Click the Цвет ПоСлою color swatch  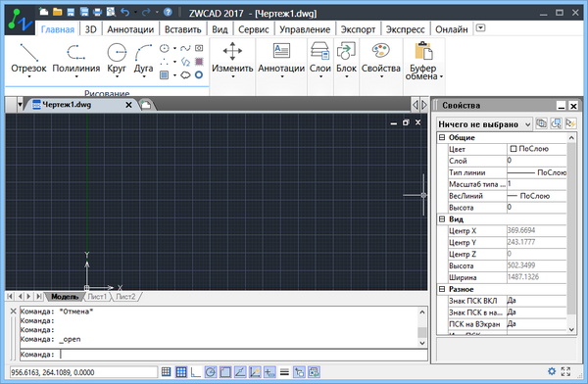tap(514, 149)
